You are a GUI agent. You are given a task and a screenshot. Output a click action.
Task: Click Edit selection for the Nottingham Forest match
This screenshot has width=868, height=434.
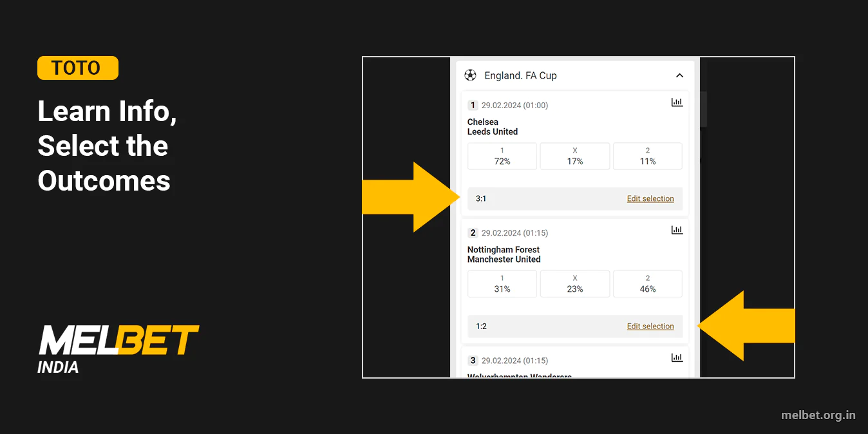[x=650, y=326]
